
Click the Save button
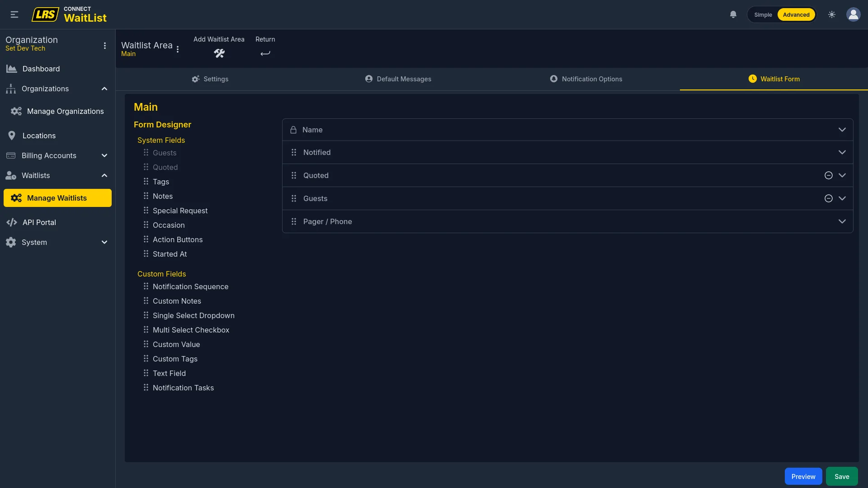[x=842, y=476]
